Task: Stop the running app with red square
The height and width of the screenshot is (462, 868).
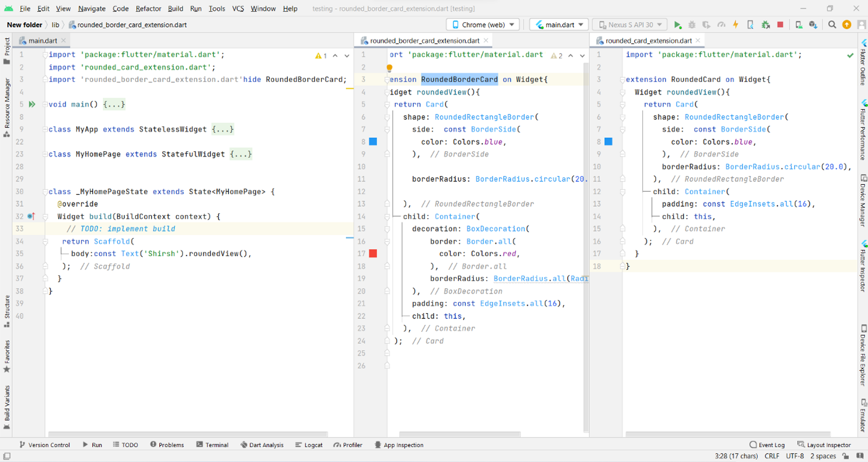Action: [x=780, y=25]
